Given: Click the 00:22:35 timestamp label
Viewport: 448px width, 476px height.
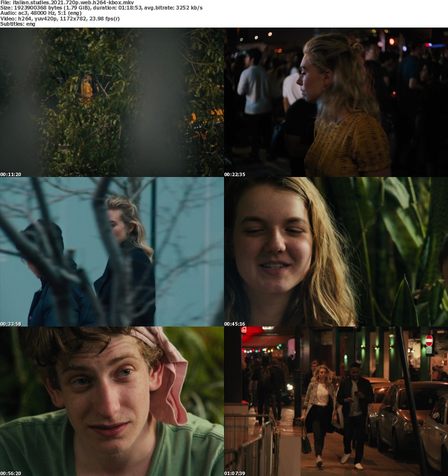Looking at the screenshot, I should coord(234,174).
